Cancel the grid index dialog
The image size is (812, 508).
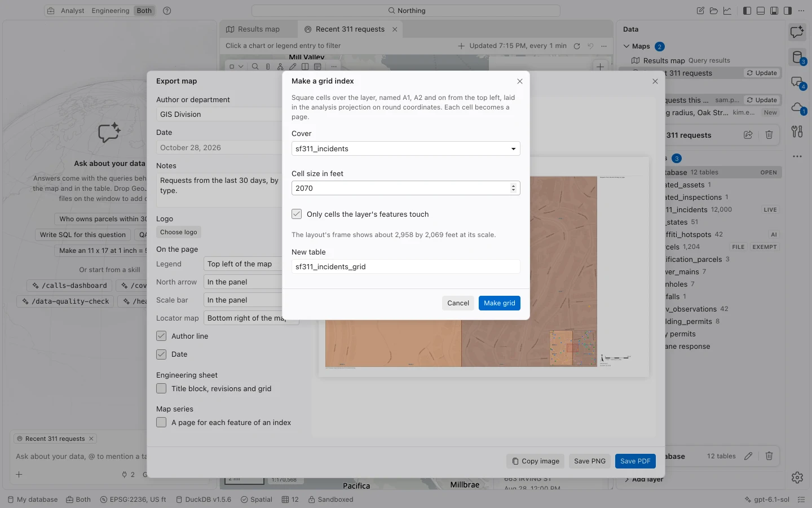click(458, 303)
